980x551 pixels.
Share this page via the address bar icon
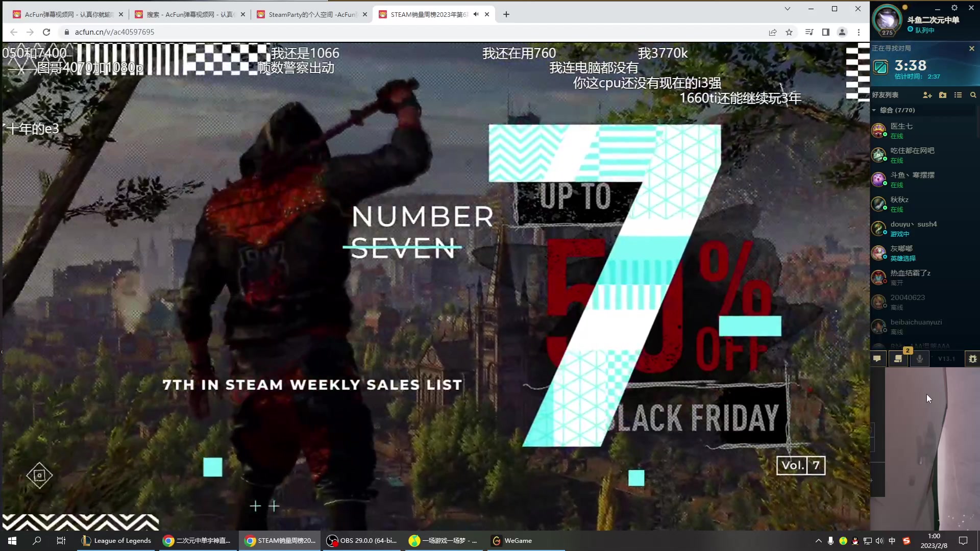(x=773, y=32)
